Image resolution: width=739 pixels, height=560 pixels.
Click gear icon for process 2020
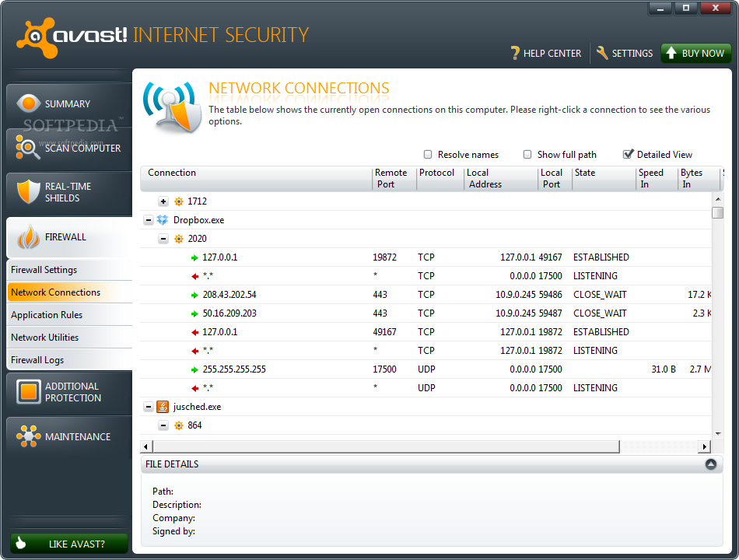(x=179, y=239)
